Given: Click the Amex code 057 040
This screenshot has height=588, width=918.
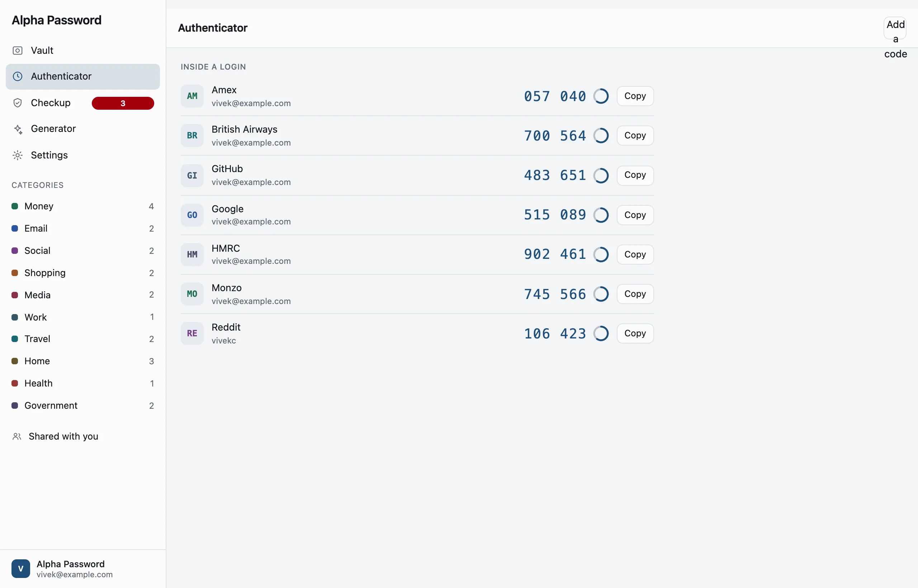Looking at the screenshot, I should click(x=555, y=96).
